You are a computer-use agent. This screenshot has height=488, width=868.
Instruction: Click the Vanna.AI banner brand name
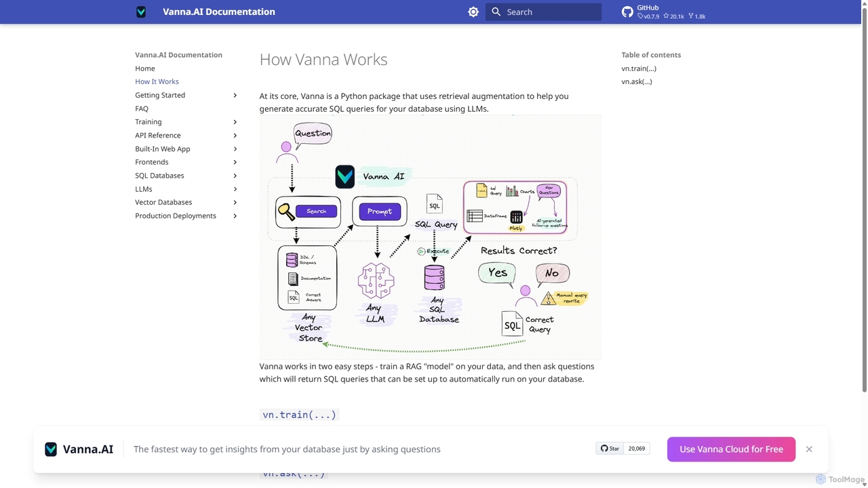pyautogui.click(x=88, y=449)
